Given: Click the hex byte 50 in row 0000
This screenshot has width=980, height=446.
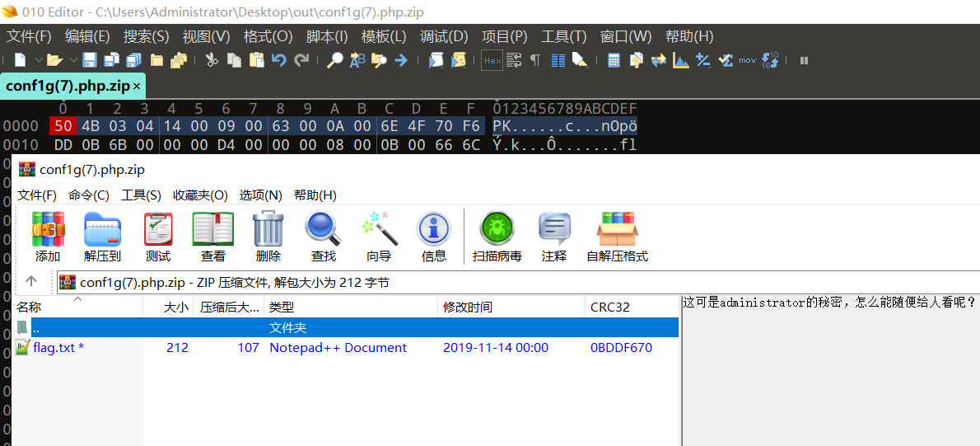Looking at the screenshot, I should 63,126.
